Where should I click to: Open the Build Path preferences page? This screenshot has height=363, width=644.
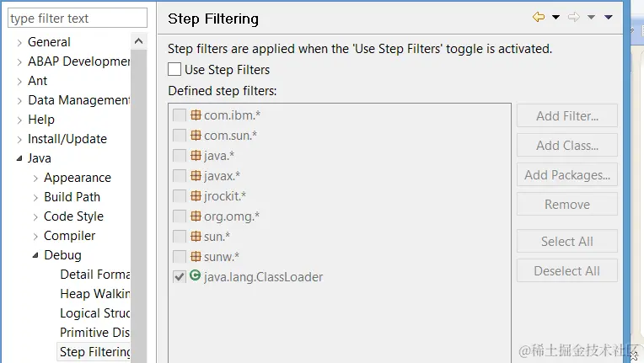pyautogui.click(x=72, y=197)
